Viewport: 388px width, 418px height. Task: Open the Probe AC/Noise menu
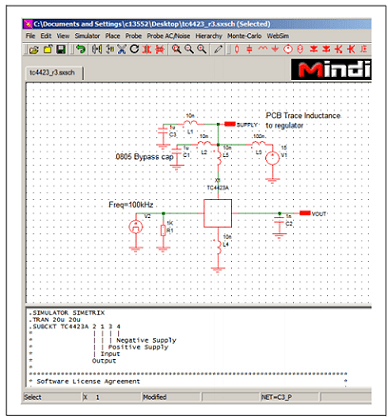point(168,36)
